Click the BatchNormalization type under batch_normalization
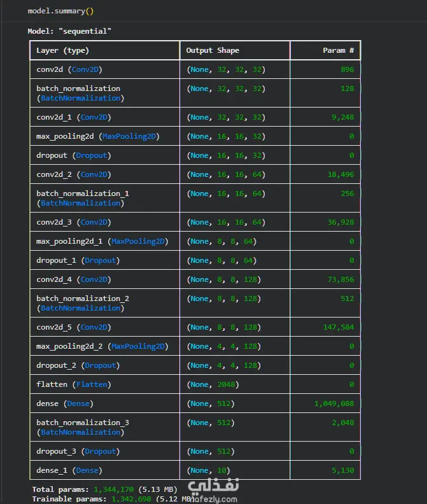The height and width of the screenshot is (504, 427). (x=80, y=98)
